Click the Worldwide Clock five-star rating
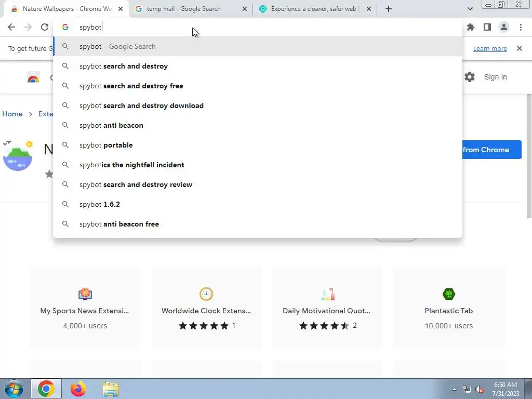532x399 pixels. click(204, 326)
